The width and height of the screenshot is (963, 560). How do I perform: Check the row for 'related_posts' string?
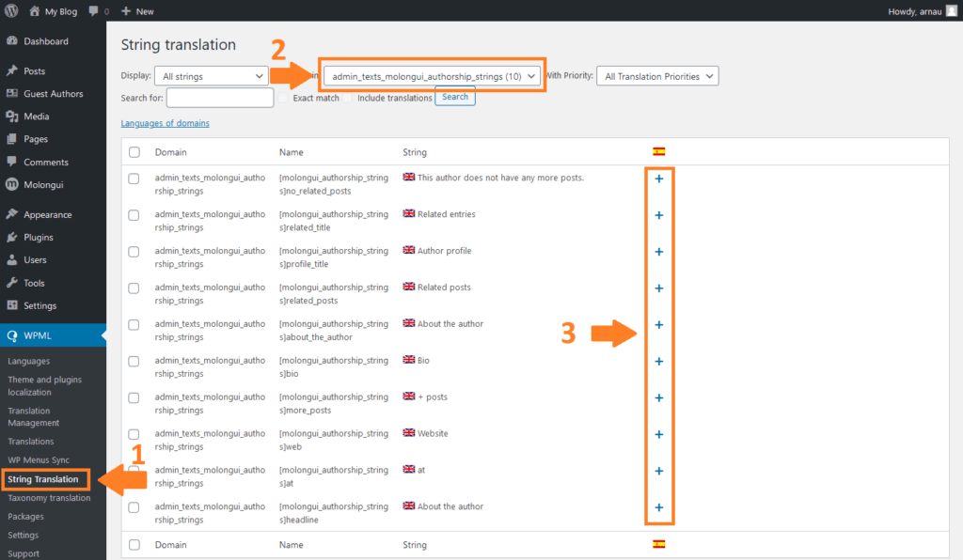(x=134, y=288)
